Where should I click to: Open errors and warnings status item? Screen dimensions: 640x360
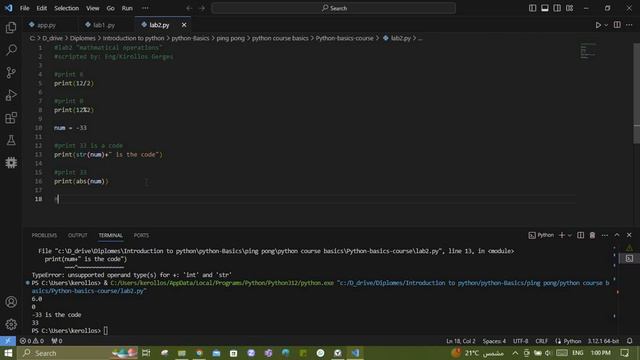[x=32, y=341]
